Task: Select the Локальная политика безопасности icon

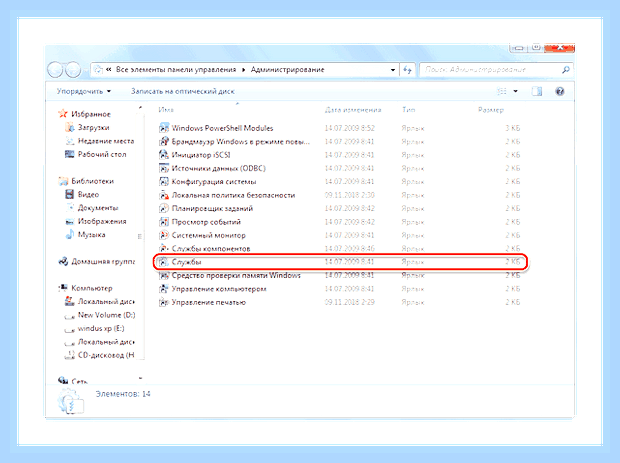Action: (x=164, y=195)
